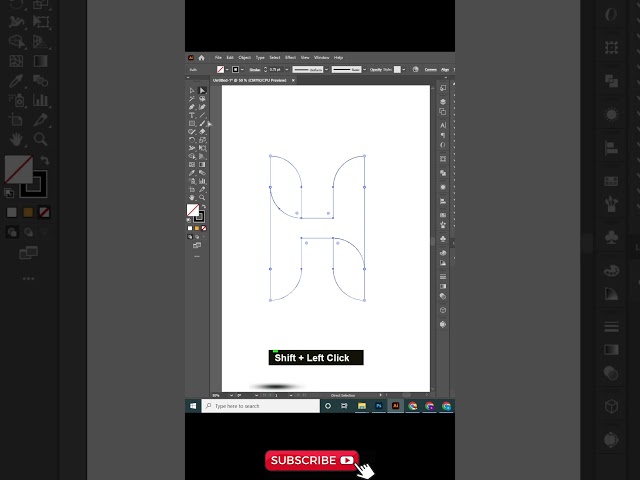Open the zoom level dropdown
The height and width of the screenshot is (480, 640).
point(231,395)
